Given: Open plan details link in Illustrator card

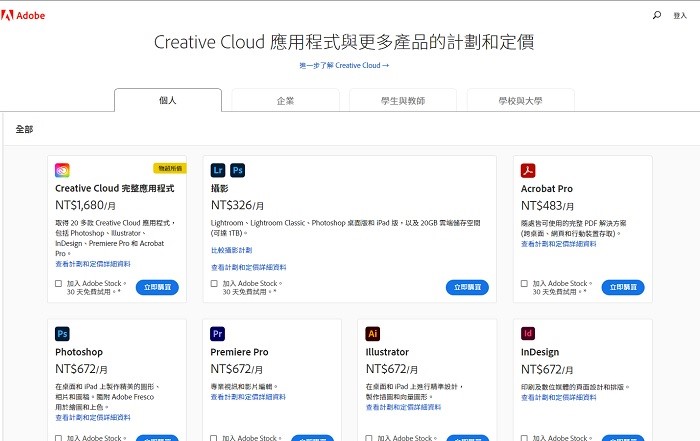Looking at the screenshot, I should click(404, 407).
